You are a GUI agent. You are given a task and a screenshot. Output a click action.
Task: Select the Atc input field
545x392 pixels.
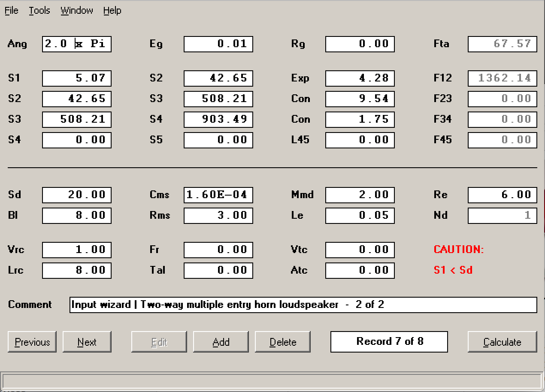[360, 270]
